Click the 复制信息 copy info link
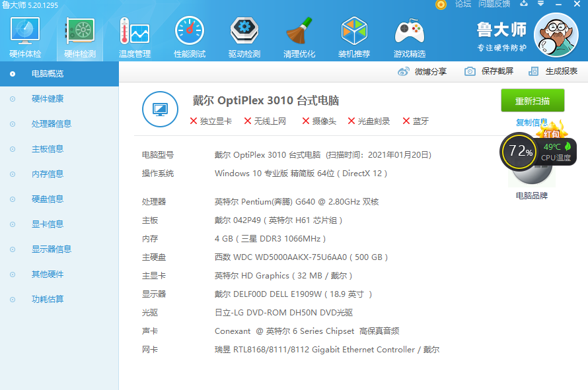Image resolution: width=588 pixels, height=390 pixels. click(531, 123)
